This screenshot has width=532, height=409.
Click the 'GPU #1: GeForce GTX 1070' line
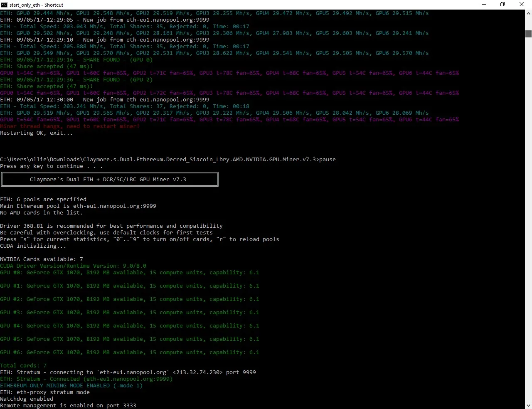pyautogui.click(x=130, y=286)
